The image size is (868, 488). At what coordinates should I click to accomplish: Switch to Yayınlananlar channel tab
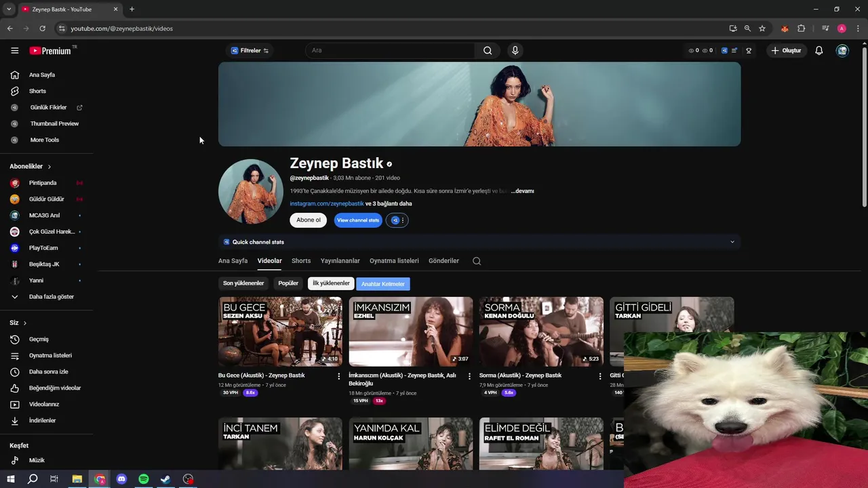(x=340, y=261)
